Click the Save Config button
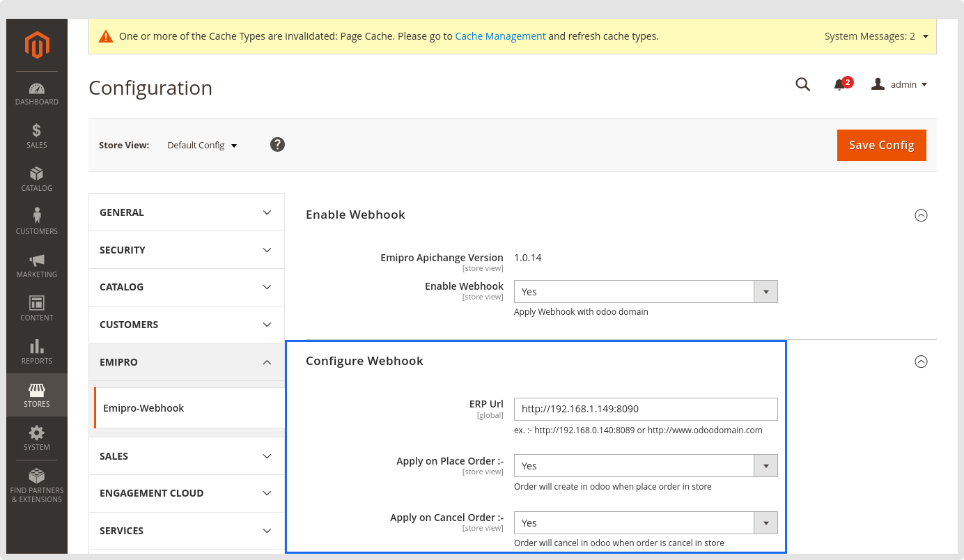Image resolution: width=964 pixels, height=560 pixels. (881, 145)
